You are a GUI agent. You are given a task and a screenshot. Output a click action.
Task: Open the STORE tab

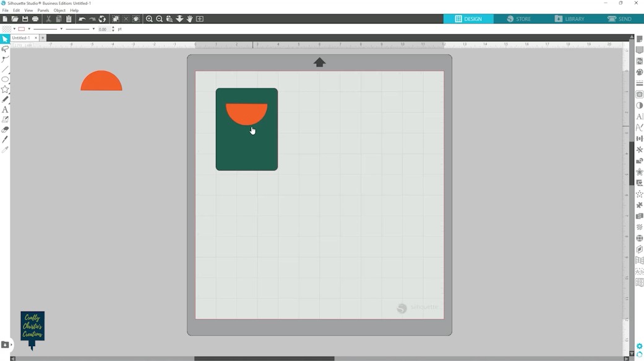coord(518,19)
